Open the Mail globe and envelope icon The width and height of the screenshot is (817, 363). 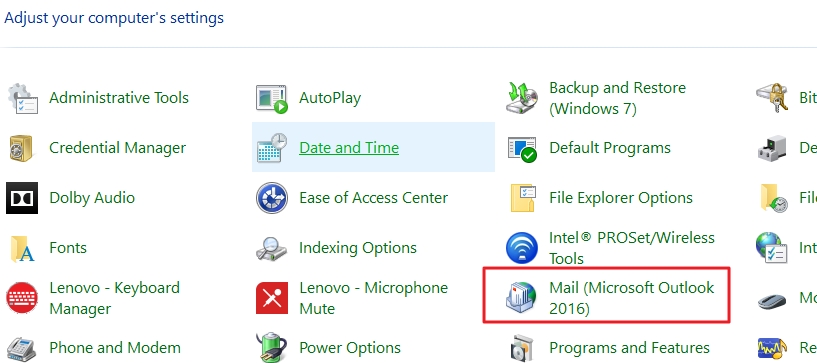pyautogui.click(x=522, y=298)
